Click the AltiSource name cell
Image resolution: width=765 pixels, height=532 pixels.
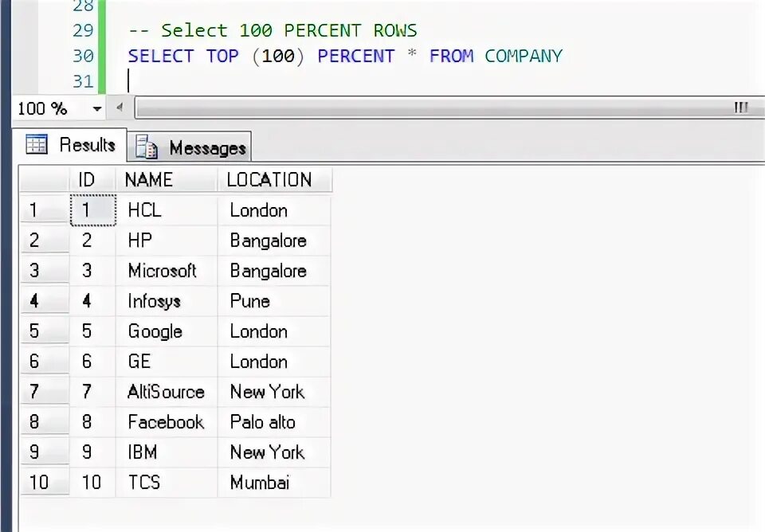point(167,392)
